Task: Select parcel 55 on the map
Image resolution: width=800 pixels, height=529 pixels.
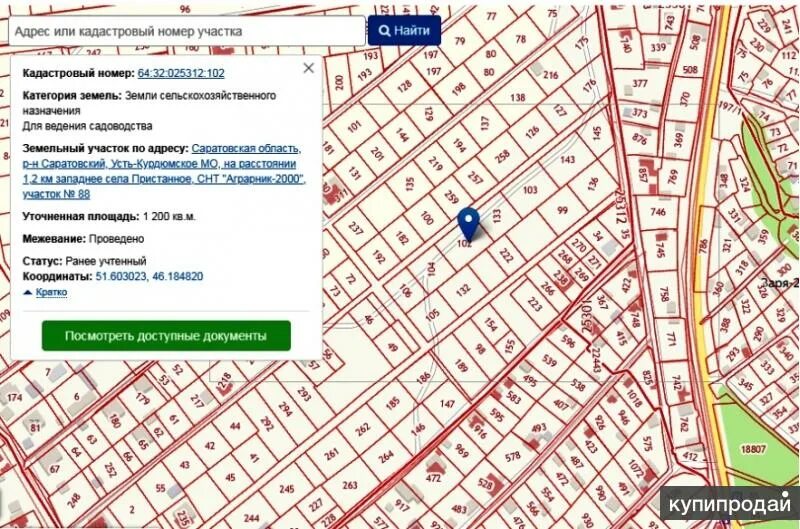Action: pos(160,488)
